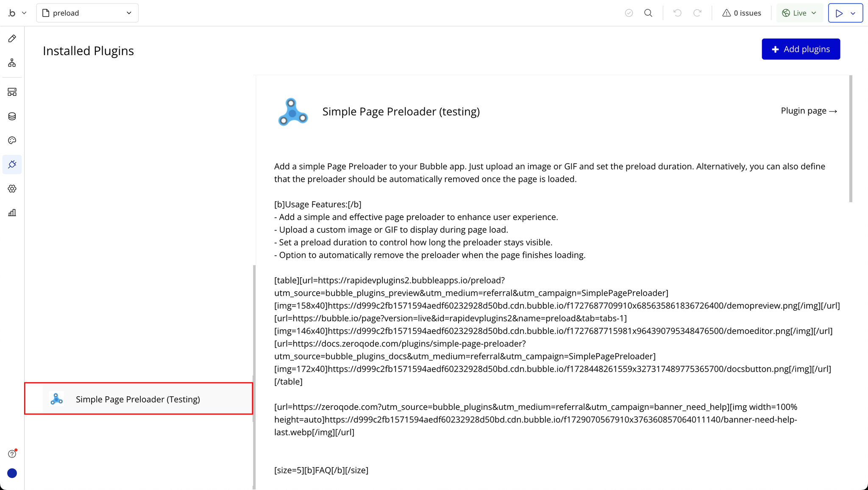Select the Plugins tab plug icon

coord(12,164)
